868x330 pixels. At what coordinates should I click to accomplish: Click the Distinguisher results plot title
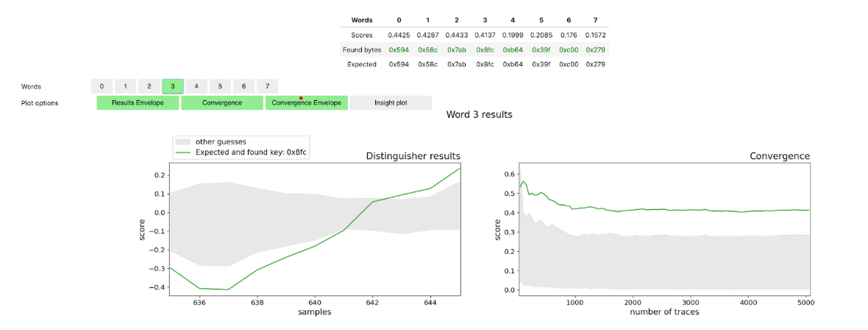[x=413, y=156]
